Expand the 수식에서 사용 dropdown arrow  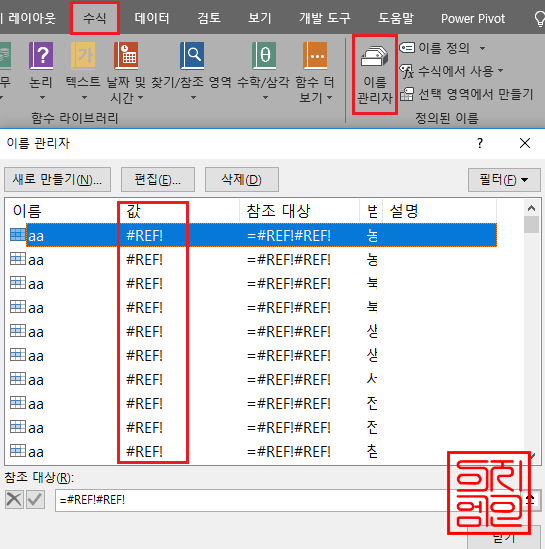tap(501, 70)
